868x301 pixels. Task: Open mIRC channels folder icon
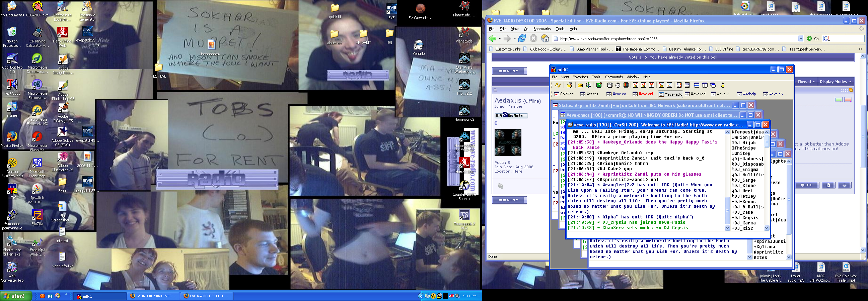click(580, 85)
